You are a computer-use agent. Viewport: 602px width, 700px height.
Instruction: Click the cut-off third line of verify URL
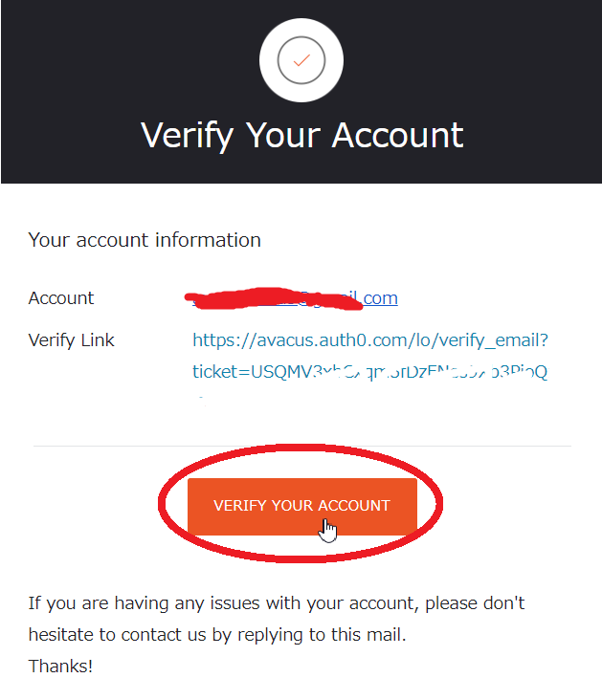(x=202, y=398)
